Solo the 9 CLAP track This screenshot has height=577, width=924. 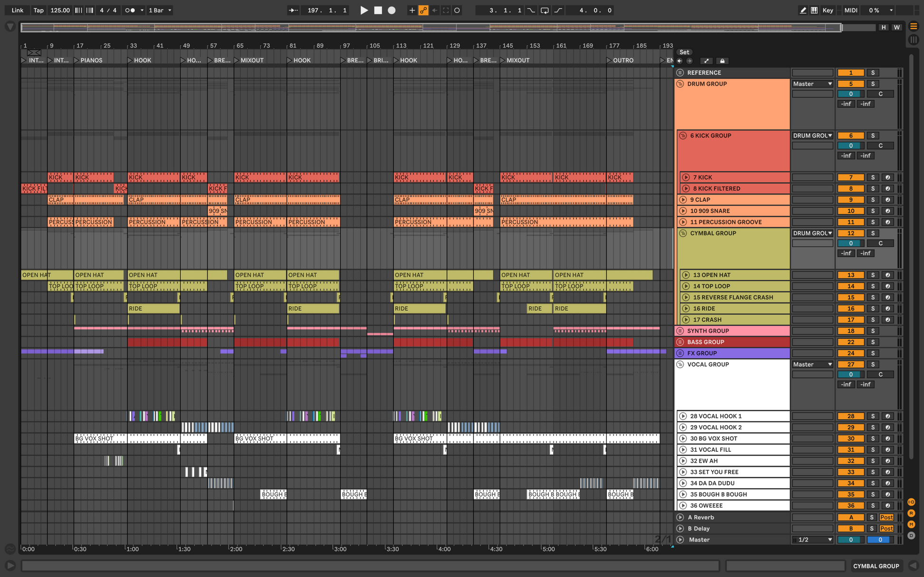tap(873, 200)
